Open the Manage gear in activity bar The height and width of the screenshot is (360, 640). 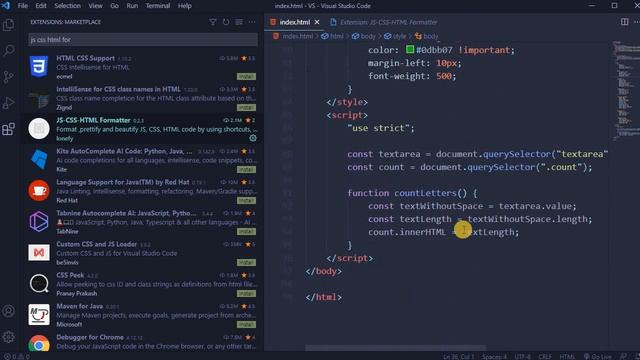tap(9, 337)
